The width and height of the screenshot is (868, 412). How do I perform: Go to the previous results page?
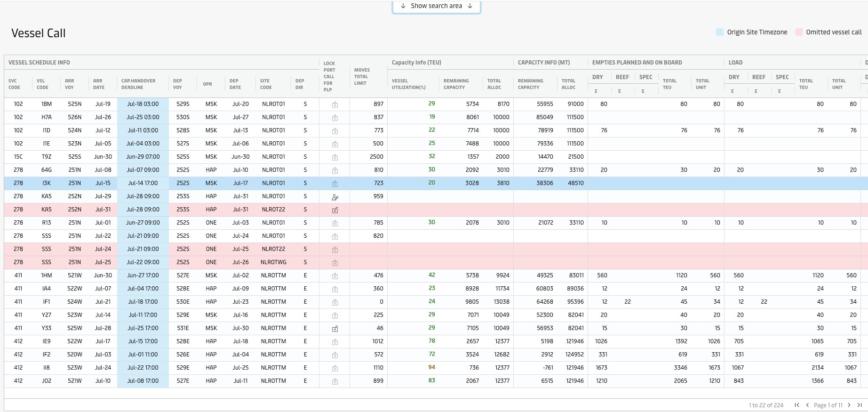click(x=807, y=405)
